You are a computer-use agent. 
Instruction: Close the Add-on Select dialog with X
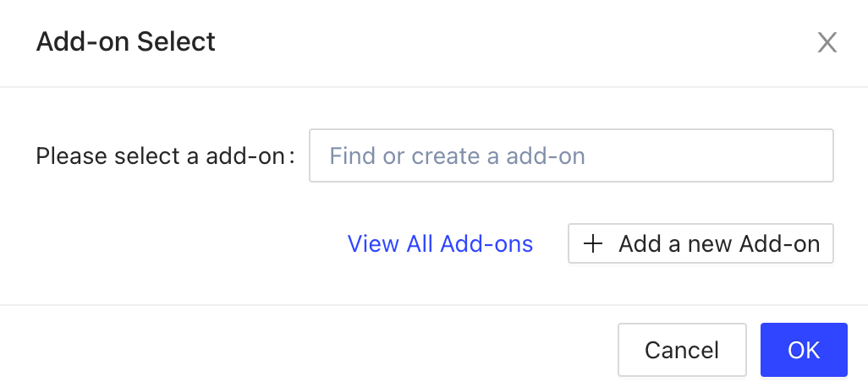[827, 42]
